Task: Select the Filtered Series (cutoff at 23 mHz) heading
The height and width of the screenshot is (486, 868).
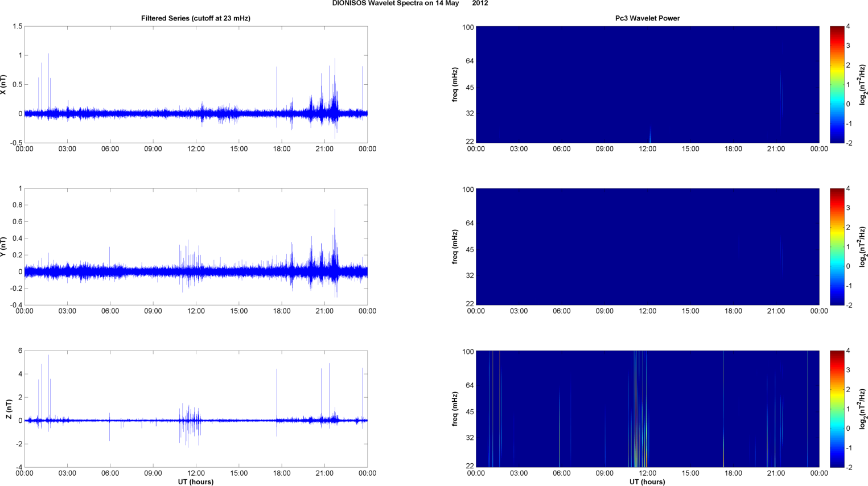Action: pyautogui.click(x=196, y=18)
